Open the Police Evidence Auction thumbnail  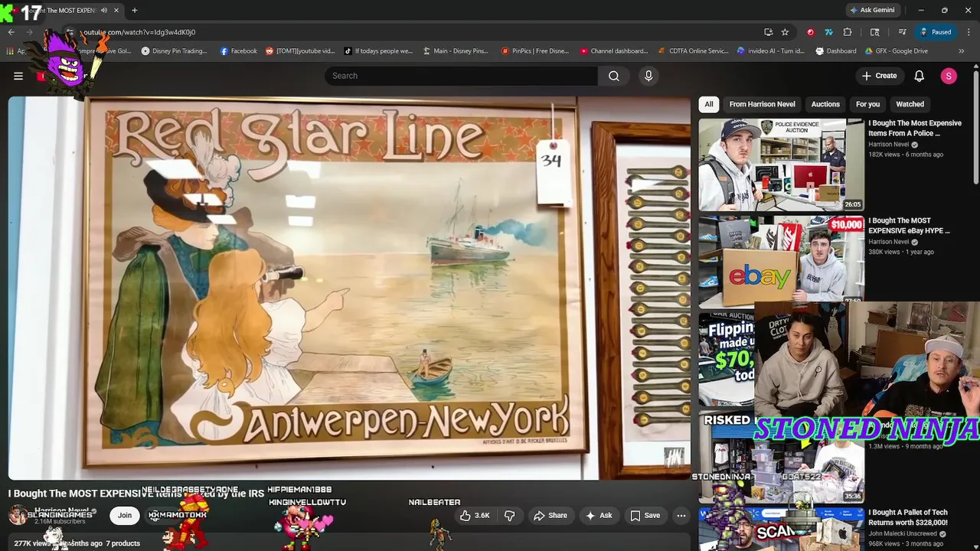tap(781, 165)
